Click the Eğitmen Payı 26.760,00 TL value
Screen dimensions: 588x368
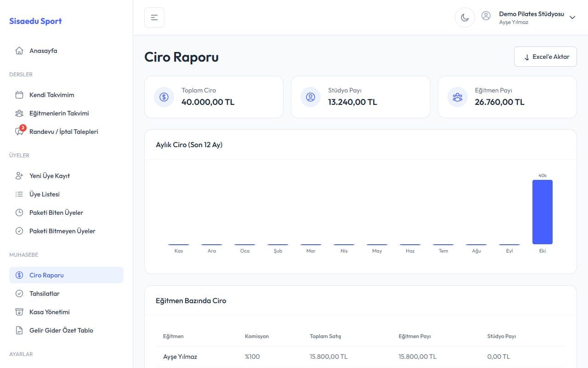click(x=500, y=102)
